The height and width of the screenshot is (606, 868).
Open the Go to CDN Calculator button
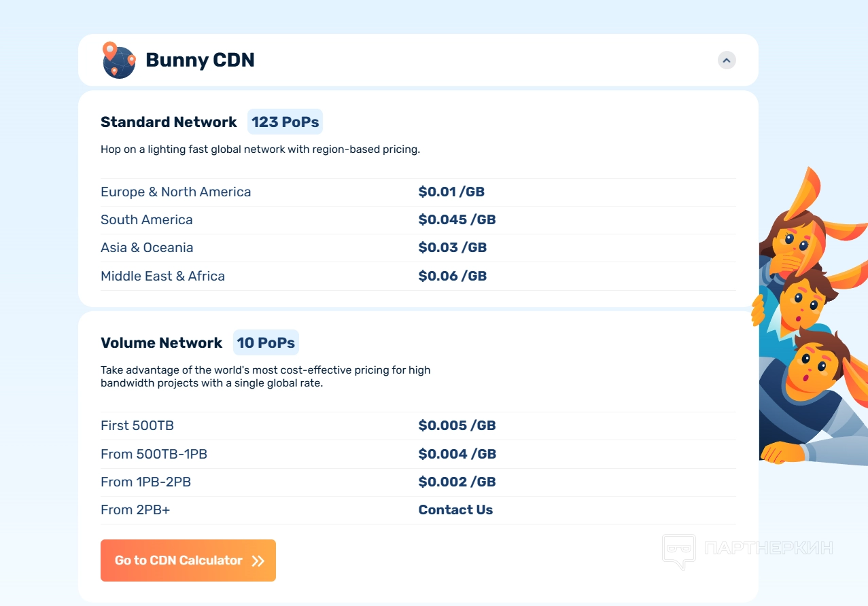coord(188,560)
